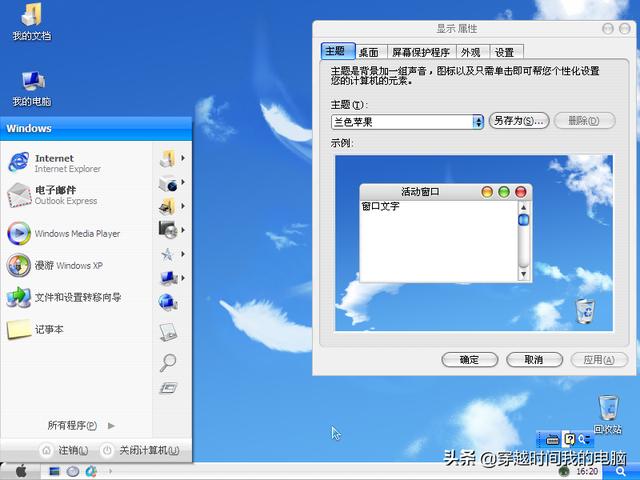Click the taskbar search magnifier
The image size is (640, 480).
[x=621, y=472]
